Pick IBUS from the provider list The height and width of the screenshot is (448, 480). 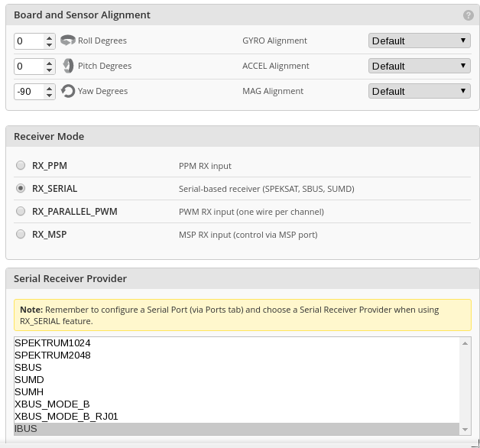pyautogui.click(x=26, y=429)
